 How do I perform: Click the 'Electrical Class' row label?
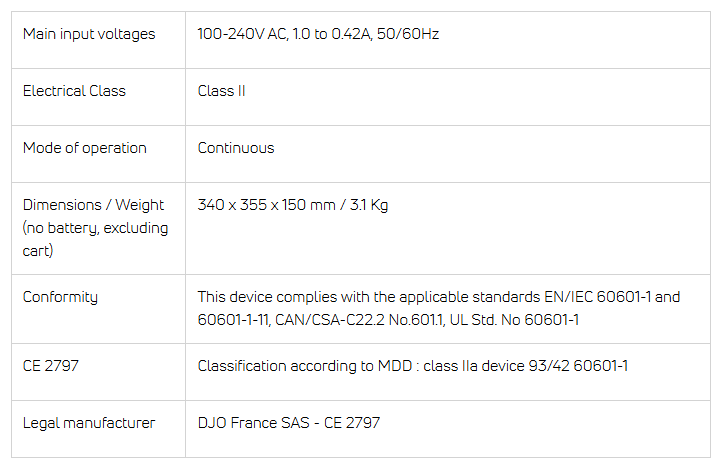click(x=74, y=91)
